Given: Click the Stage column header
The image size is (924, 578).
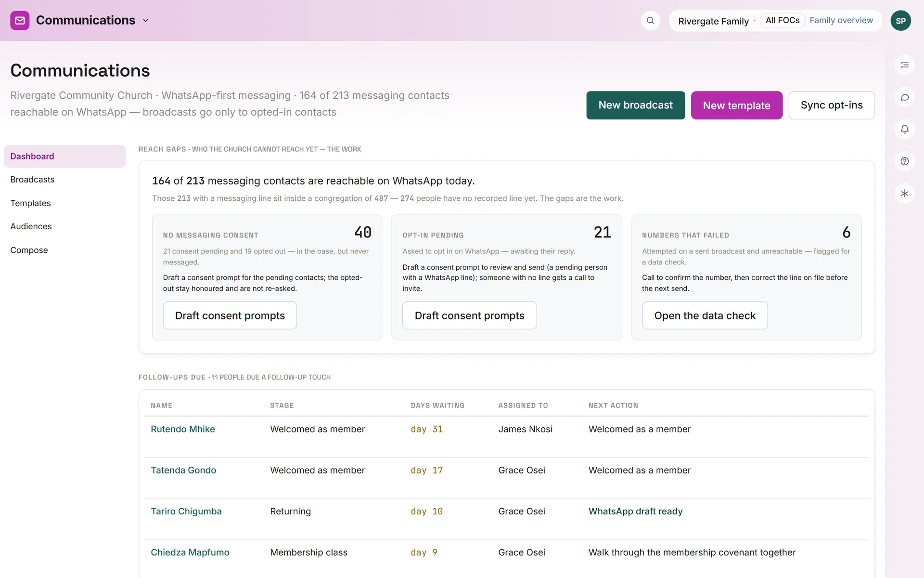Looking at the screenshot, I should click(x=282, y=406).
